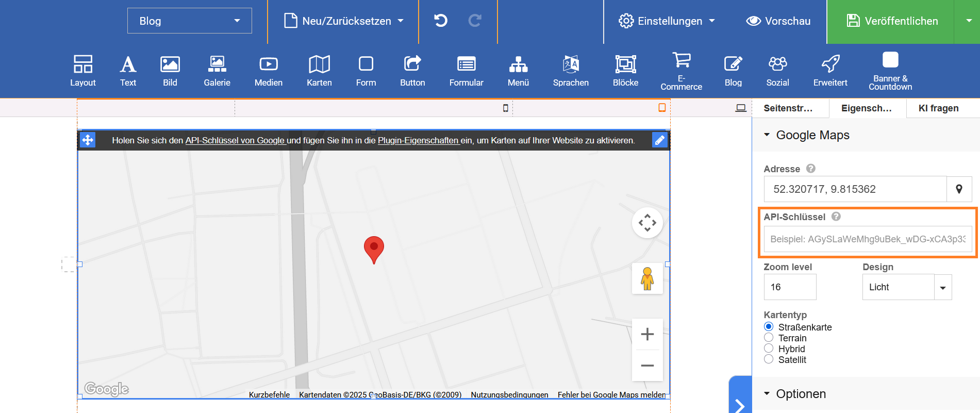980x413 pixels.
Task: Click the API-Schlüssel input field
Action: [x=867, y=239]
